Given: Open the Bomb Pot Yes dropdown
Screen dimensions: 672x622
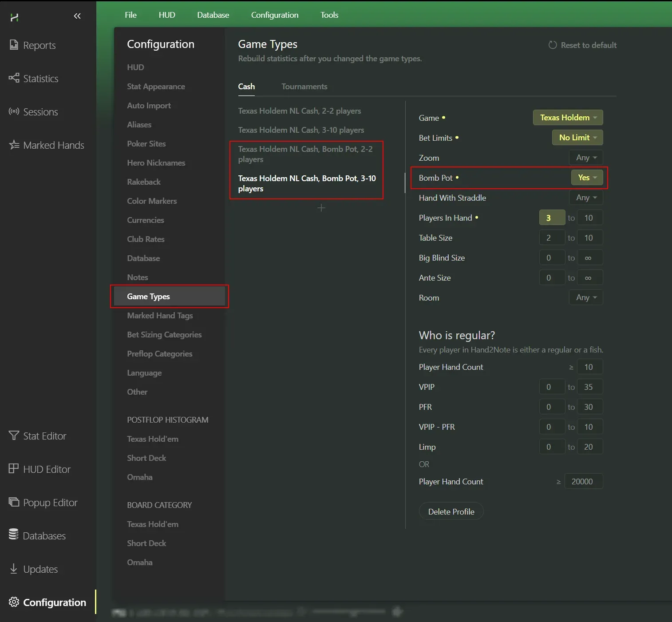Looking at the screenshot, I should [x=587, y=178].
